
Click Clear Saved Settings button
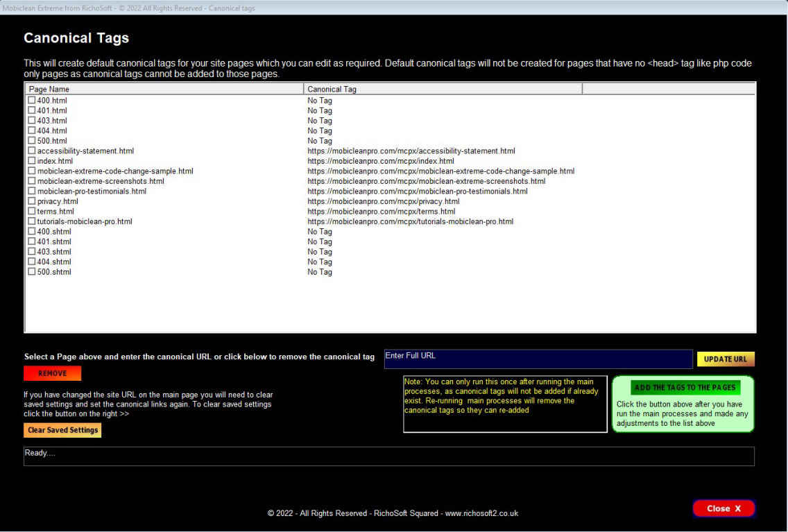(62, 430)
